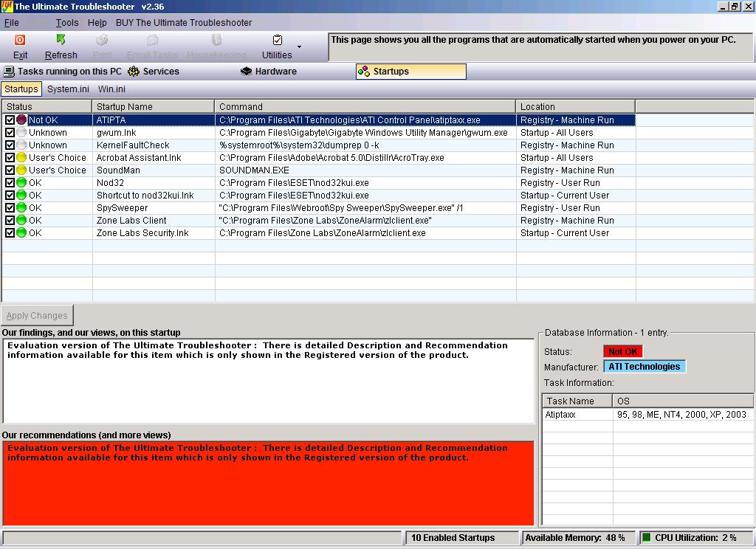Open the File menu
The width and height of the screenshot is (756, 549).
pyautogui.click(x=12, y=23)
